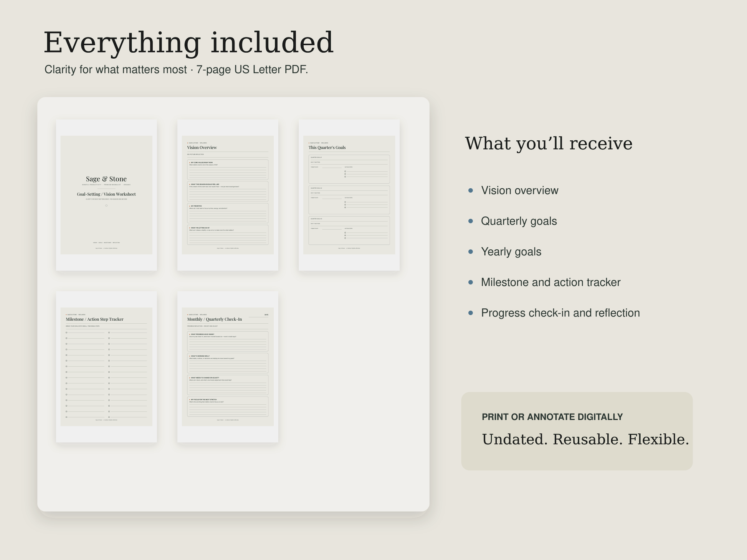Click the 'This Quarter's Goals' page title
The width and height of the screenshot is (747, 560).
(x=327, y=147)
